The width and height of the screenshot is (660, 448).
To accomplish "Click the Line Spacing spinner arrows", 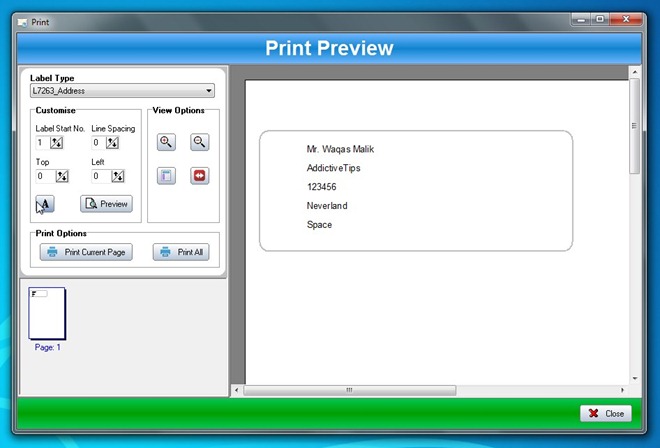I will (x=112, y=143).
